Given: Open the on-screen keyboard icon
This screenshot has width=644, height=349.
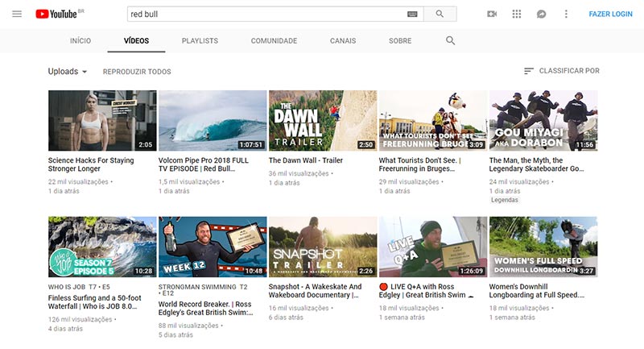Looking at the screenshot, I should (412, 14).
